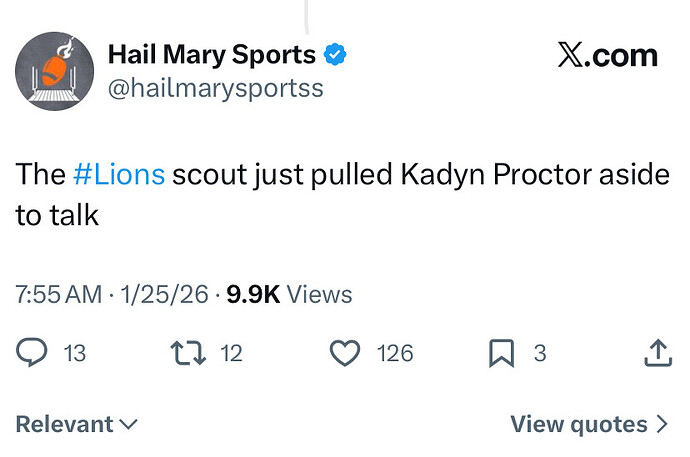Click the 9.9K Views count
The width and height of the screenshot is (690, 457).
click(x=289, y=294)
